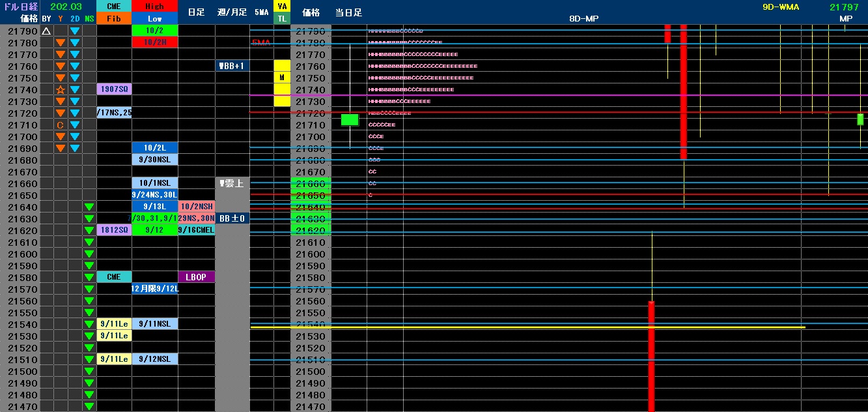Select the green 9/12 cell

click(154, 231)
